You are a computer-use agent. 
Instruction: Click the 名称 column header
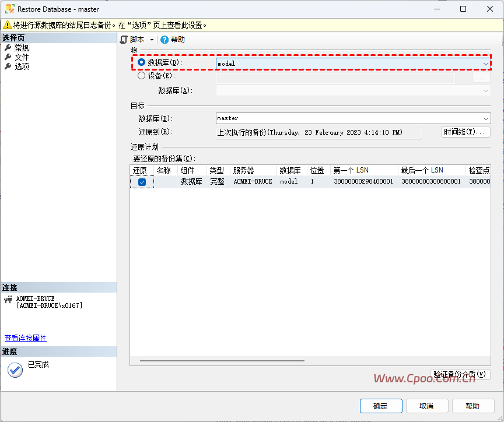pyautogui.click(x=166, y=170)
